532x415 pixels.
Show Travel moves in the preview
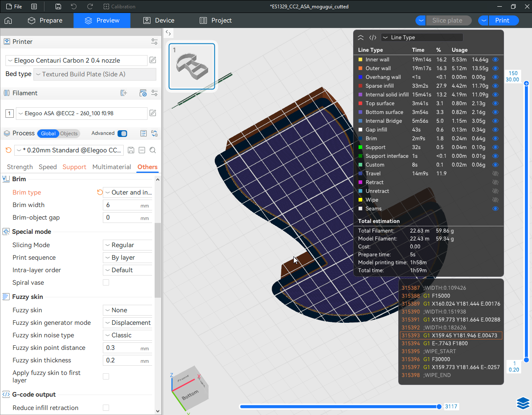coord(496,174)
